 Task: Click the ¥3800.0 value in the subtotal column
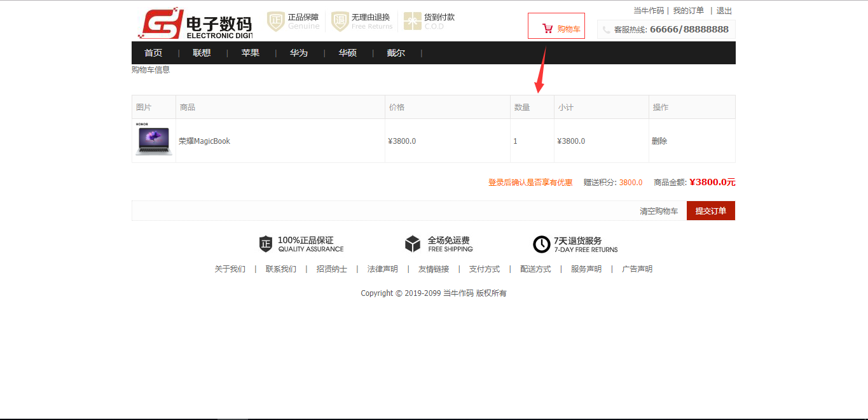(571, 141)
